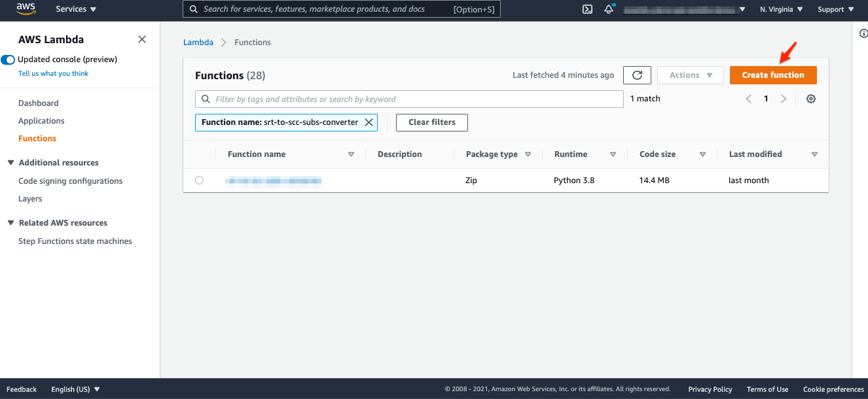
Task: Open Code signing configurations
Action: pos(71,181)
